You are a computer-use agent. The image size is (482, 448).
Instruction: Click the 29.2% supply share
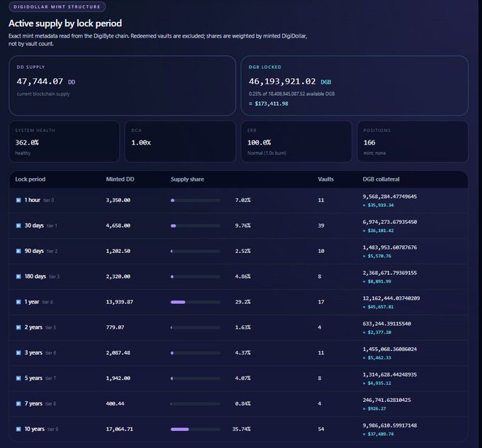tap(243, 302)
